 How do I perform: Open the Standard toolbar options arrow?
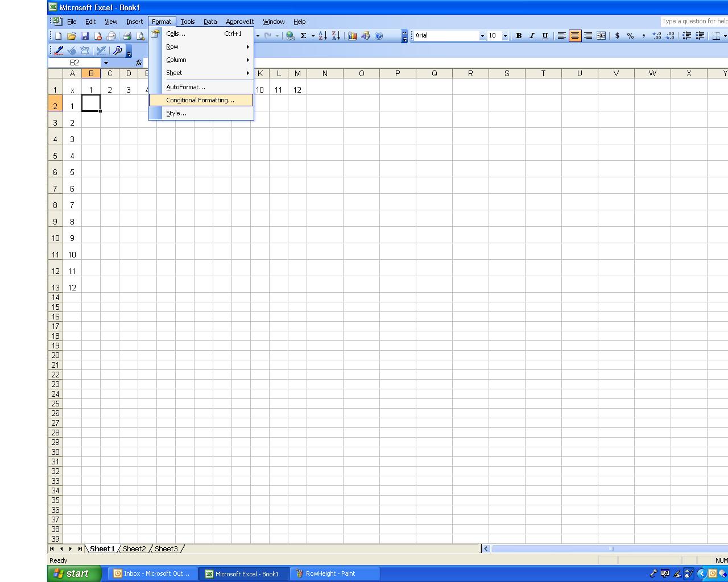point(404,36)
